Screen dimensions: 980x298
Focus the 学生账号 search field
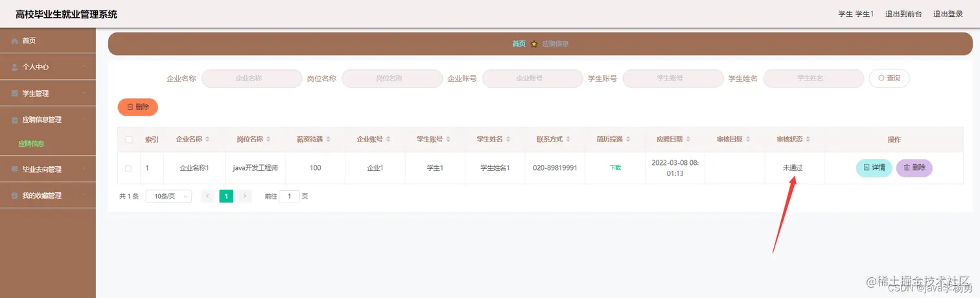click(673, 78)
